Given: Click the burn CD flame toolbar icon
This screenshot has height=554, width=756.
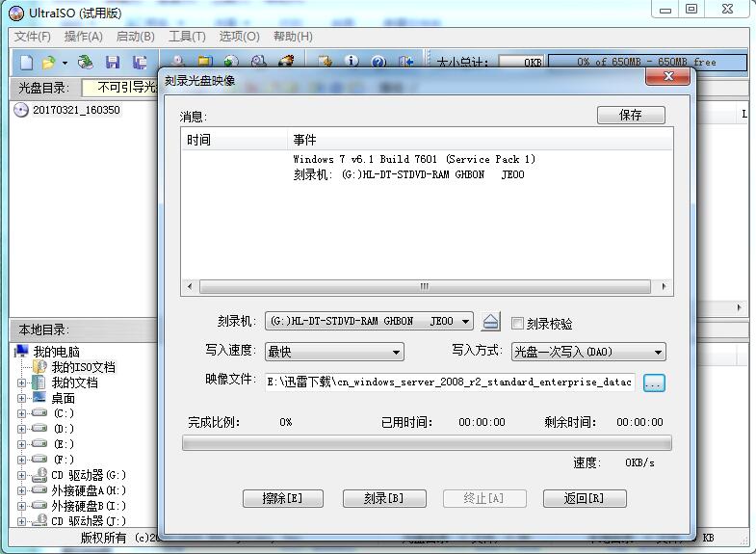Looking at the screenshot, I should pyautogui.click(x=286, y=61).
